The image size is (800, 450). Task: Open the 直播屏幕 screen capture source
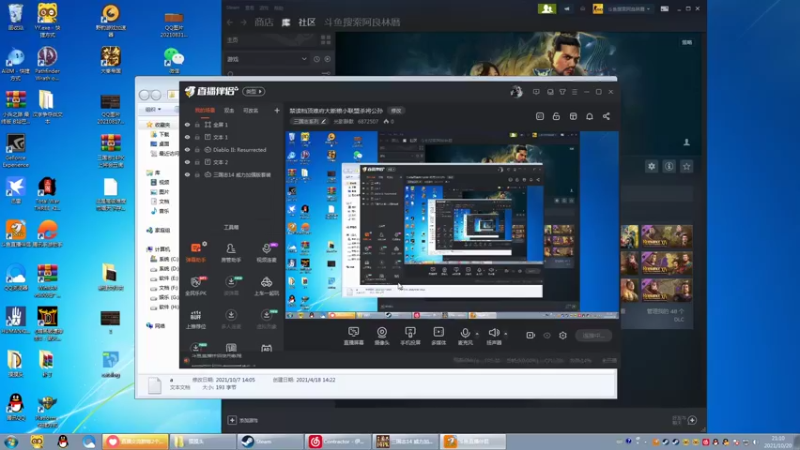(354, 336)
